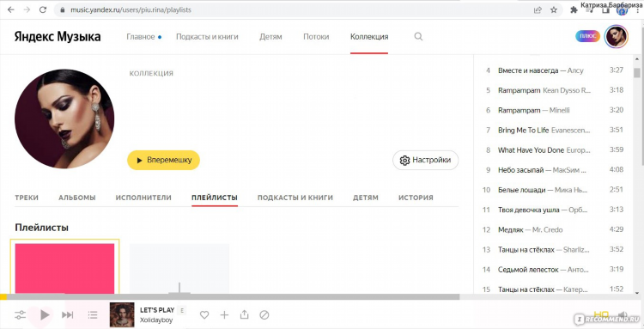The height and width of the screenshot is (329, 644).
Task: Open artist Xolidayboy link
Action: click(x=156, y=320)
